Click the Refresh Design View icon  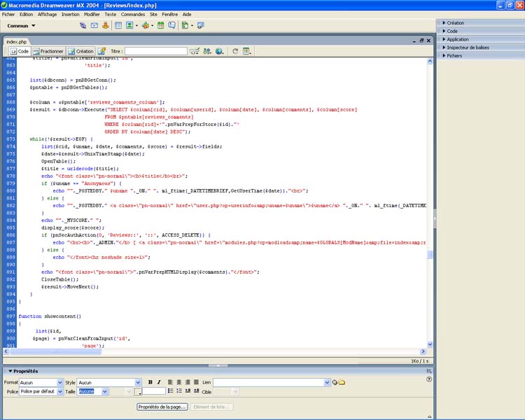tap(235, 51)
